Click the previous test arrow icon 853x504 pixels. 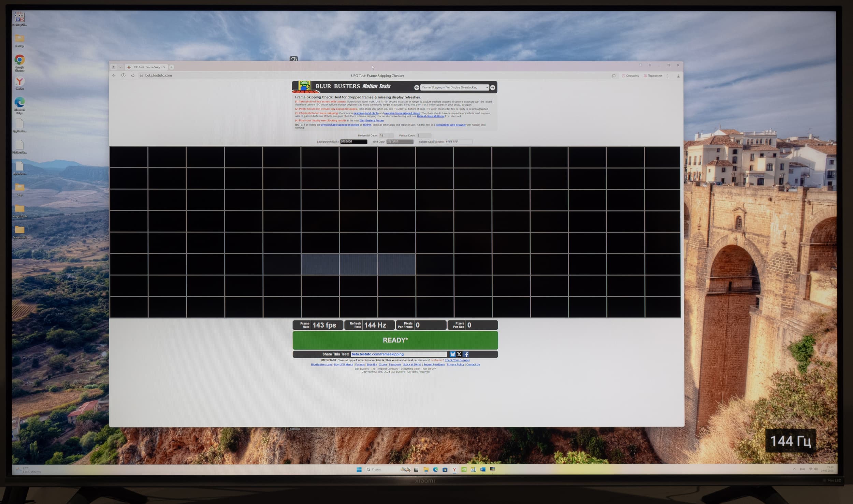(x=417, y=88)
